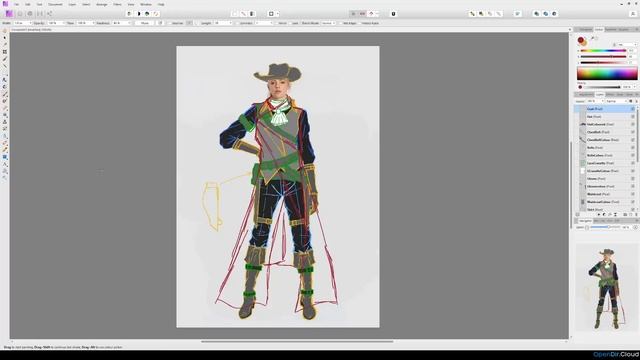The width and height of the screenshot is (640, 360).
Task: Open the File menu
Action: click(16, 4)
